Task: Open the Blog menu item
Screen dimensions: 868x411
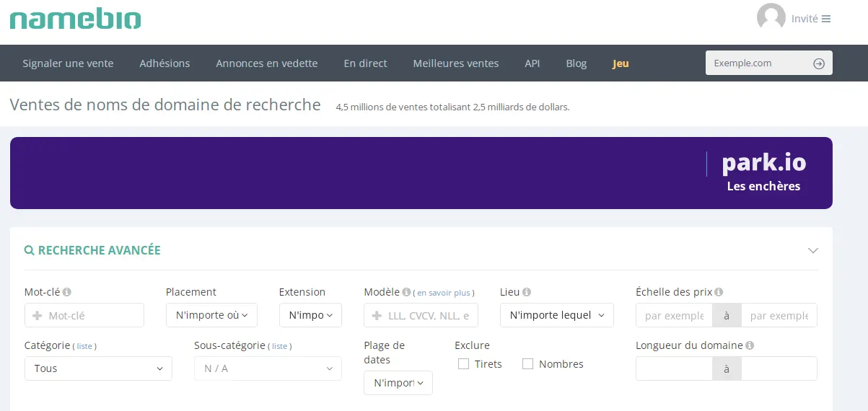Action: tap(577, 63)
